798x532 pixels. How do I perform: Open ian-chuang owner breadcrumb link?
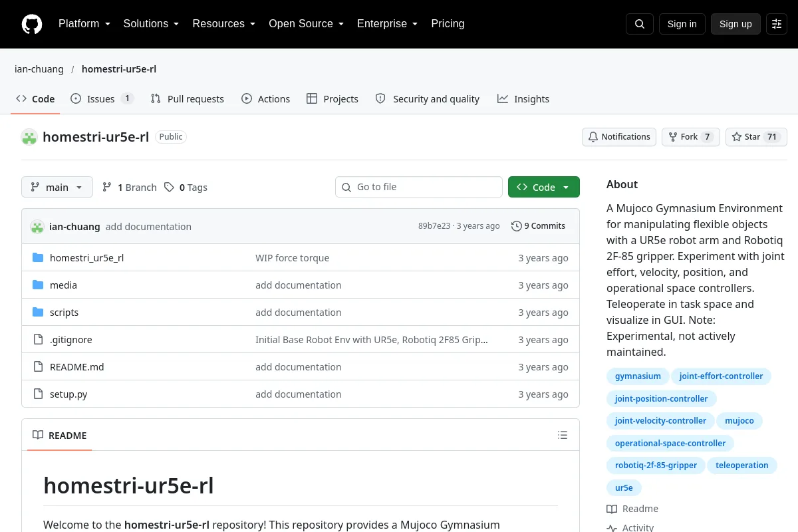point(39,69)
